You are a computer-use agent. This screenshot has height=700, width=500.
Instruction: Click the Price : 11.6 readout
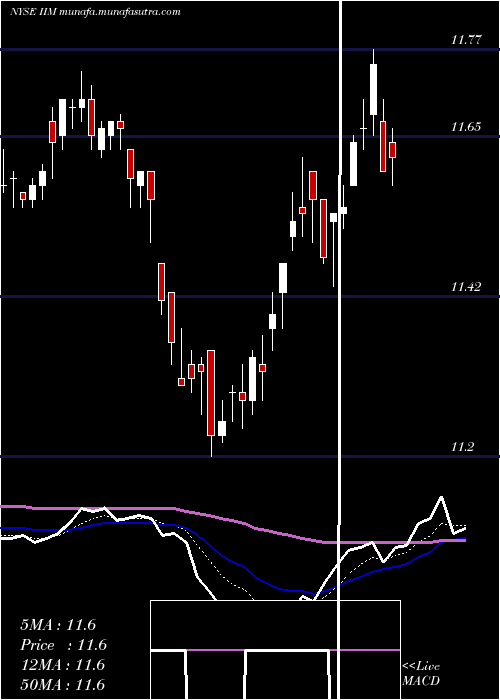63,645
